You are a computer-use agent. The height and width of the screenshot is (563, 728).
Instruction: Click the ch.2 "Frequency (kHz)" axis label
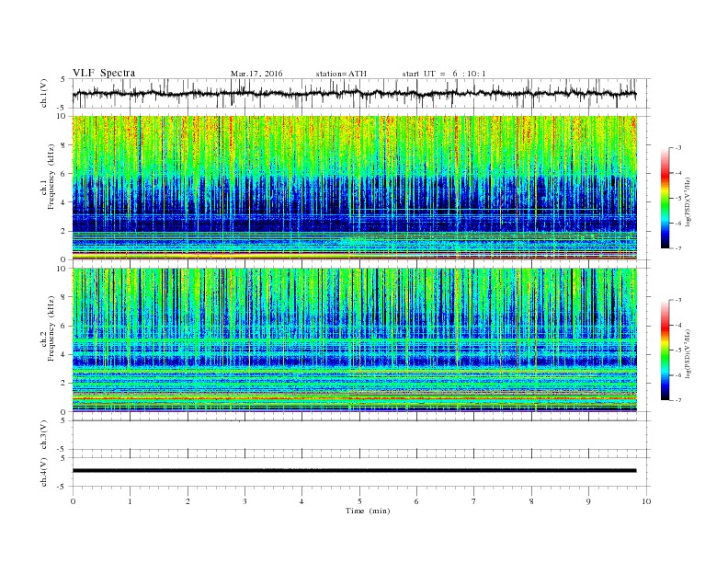point(51,328)
